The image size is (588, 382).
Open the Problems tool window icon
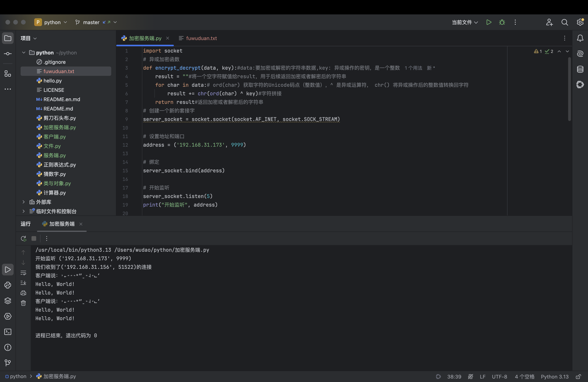8,347
